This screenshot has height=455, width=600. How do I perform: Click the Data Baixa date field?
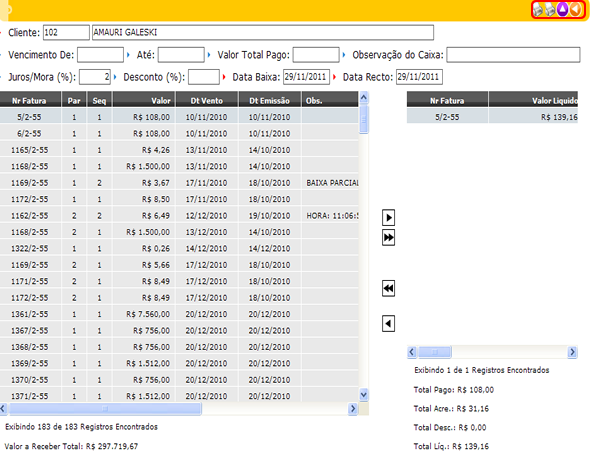tap(306, 77)
